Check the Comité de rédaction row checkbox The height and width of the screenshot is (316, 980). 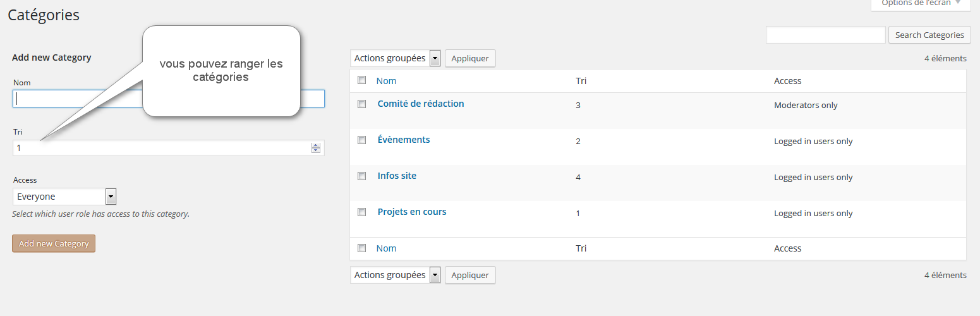pyautogui.click(x=362, y=104)
